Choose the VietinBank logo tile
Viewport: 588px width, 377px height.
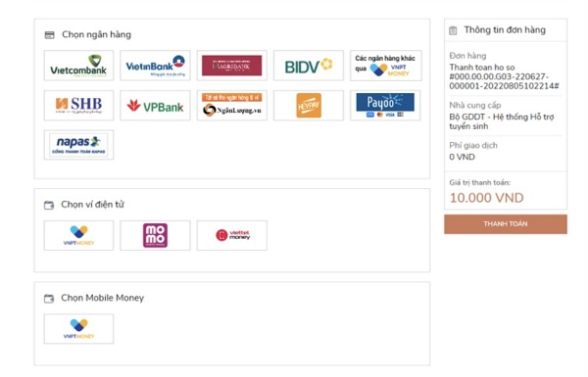155,66
